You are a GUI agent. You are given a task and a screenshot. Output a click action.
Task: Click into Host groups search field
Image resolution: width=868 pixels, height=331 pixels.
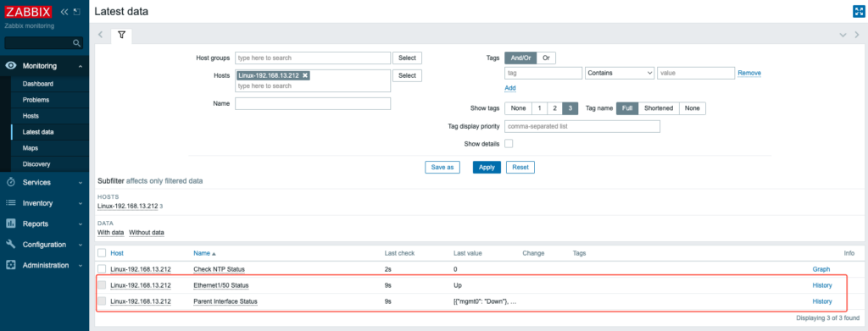pos(313,58)
